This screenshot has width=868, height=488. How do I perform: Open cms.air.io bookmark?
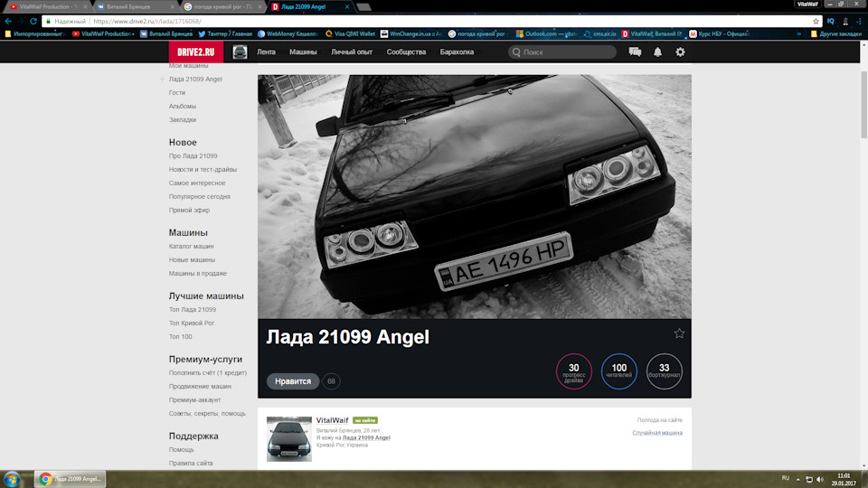pyautogui.click(x=599, y=33)
